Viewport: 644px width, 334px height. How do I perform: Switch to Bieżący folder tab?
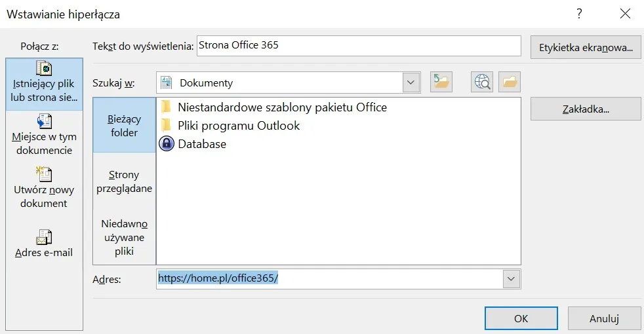124,126
